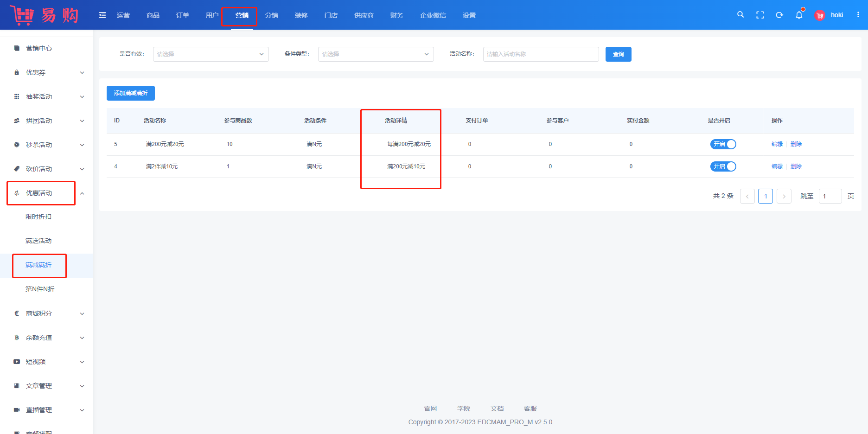Focus the 活动名称 search input field

pos(541,54)
